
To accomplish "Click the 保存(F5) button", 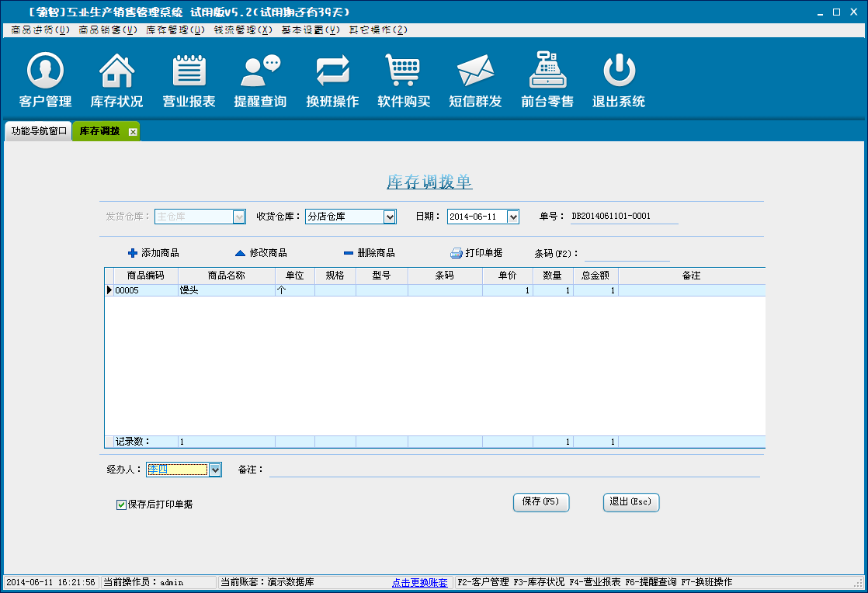I will tap(541, 502).
